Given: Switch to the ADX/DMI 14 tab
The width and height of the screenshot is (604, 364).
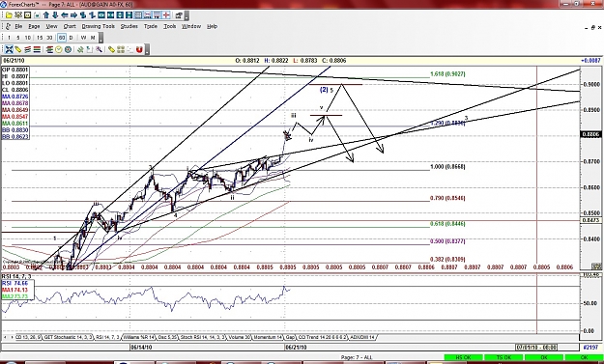Looking at the screenshot, I should click(x=362, y=337).
